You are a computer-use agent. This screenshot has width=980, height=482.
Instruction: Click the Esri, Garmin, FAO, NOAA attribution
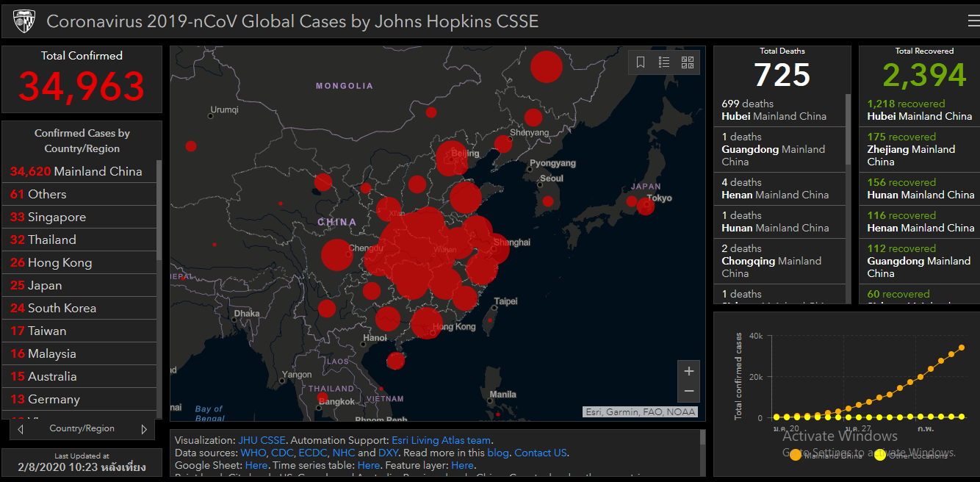tap(640, 411)
